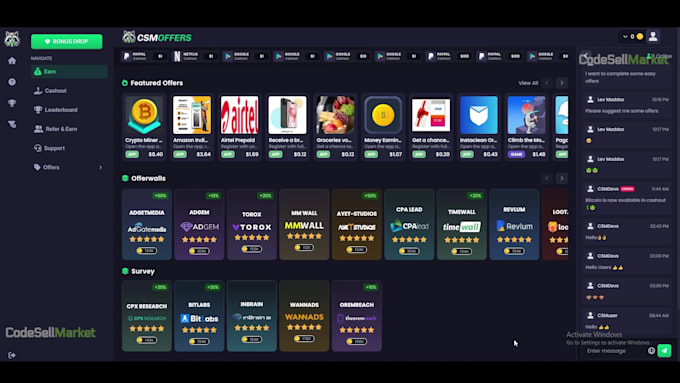
Task: Select the BitLabs survey wall
Action: tap(199, 316)
